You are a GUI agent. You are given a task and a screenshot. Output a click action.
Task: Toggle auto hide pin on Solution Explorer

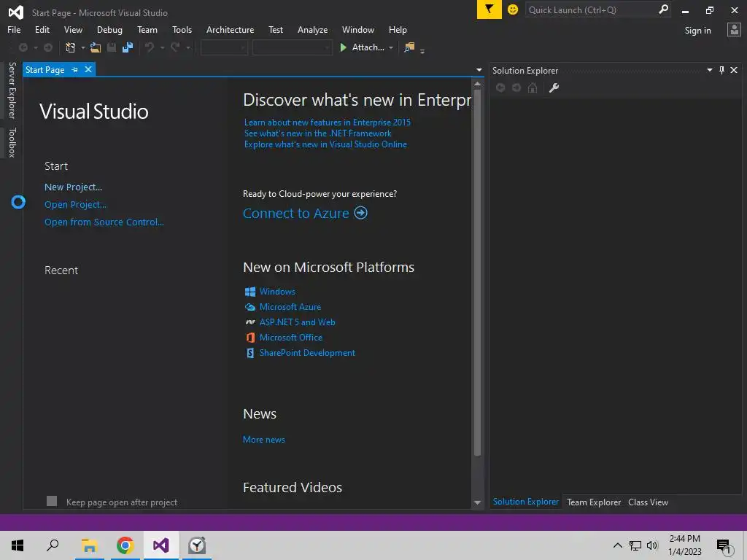coord(721,70)
